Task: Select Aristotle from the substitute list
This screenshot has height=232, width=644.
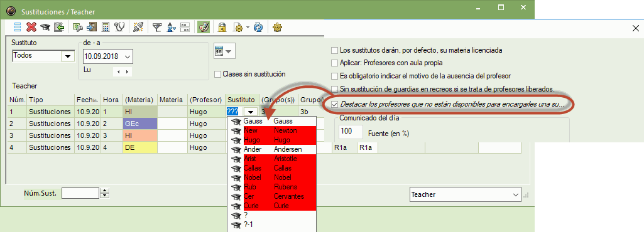Action: click(271, 159)
